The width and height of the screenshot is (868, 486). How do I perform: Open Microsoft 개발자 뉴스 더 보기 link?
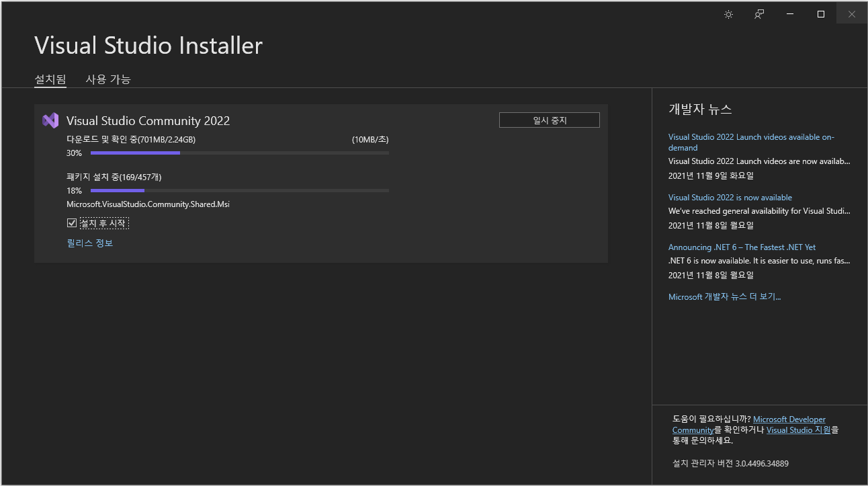point(725,296)
